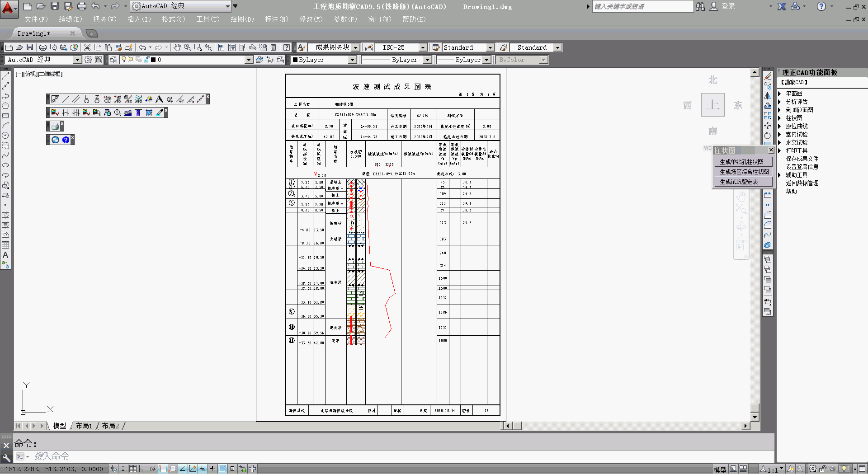The width and height of the screenshot is (868, 474).
Task: Select the Array tool in the Modify toolbar
Action: coord(768,116)
